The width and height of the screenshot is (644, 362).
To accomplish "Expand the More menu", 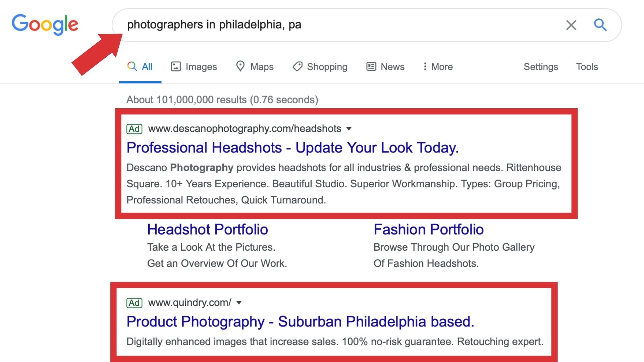I will [x=438, y=67].
